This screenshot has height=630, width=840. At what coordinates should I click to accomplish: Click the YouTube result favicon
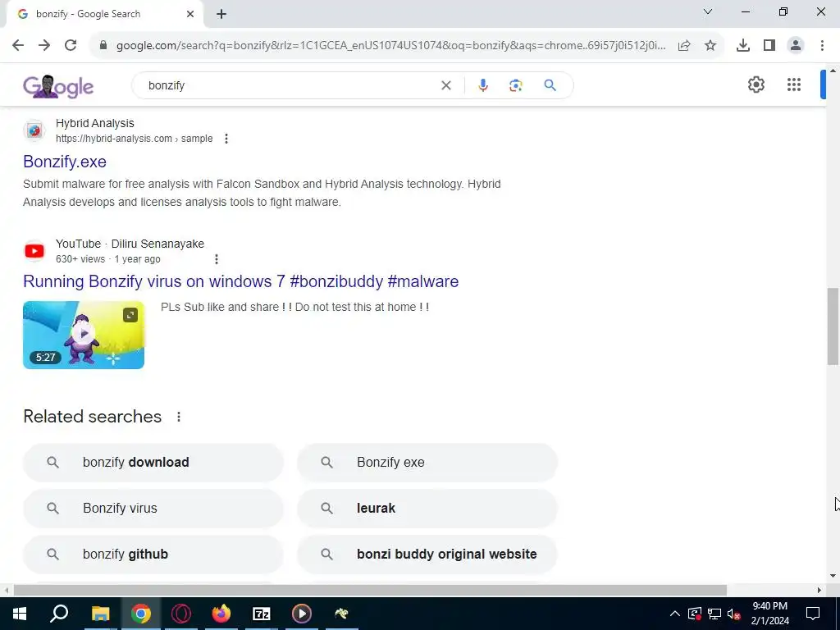[x=34, y=251]
